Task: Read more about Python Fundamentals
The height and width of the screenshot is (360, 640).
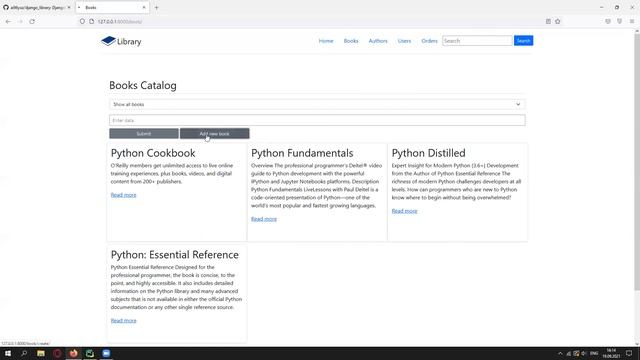Action: (x=264, y=219)
